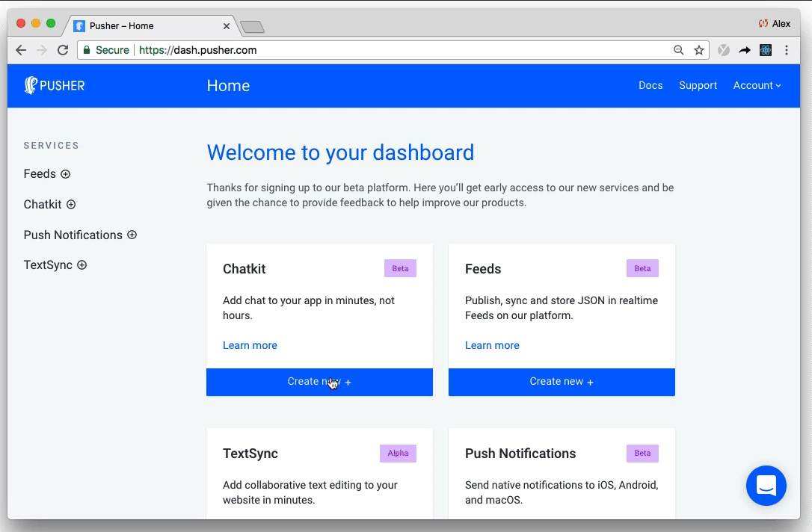Click the Pusher logo in header
812x532 pixels.
click(x=55, y=85)
